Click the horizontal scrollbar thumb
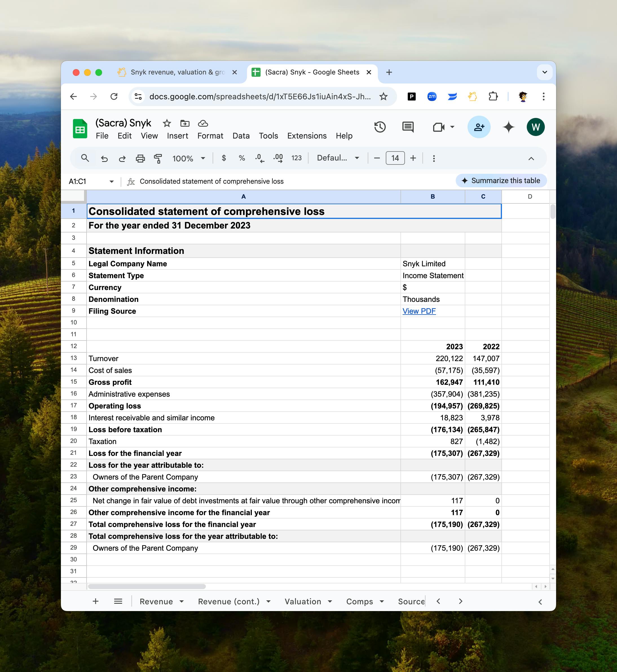This screenshot has width=617, height=672. tap(147, 587)
